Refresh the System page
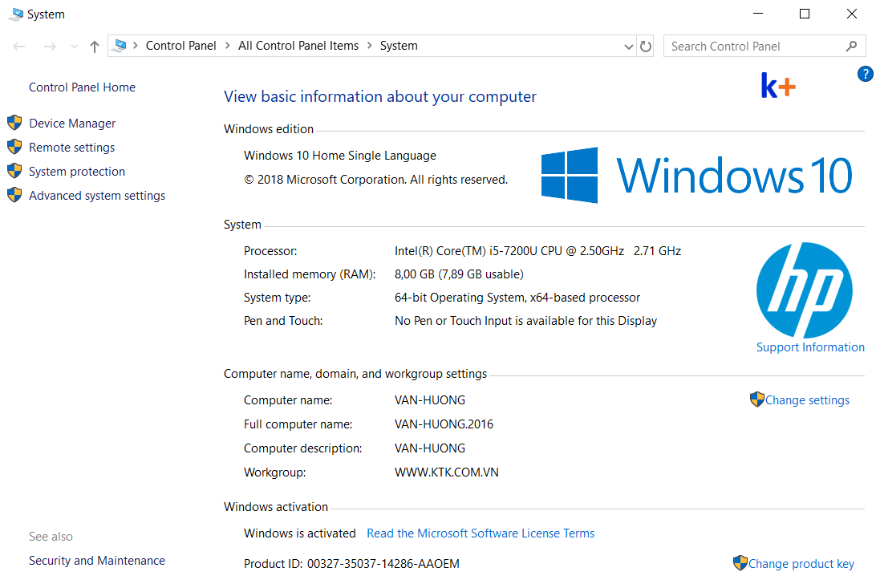 (646, 47)
